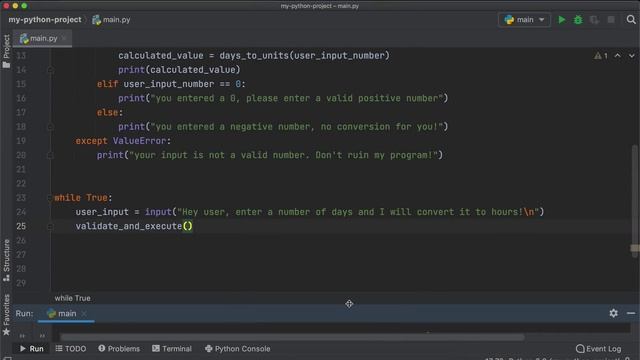Click 'calculated_value' assignment on line 13
This screenshot has width=640, height=360.
click(160, 56)
